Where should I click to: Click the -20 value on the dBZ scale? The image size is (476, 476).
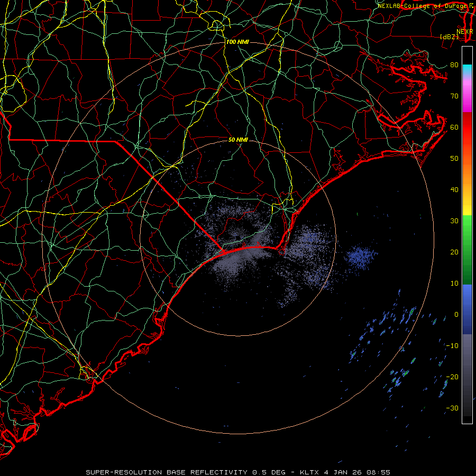tap(452, 377)
